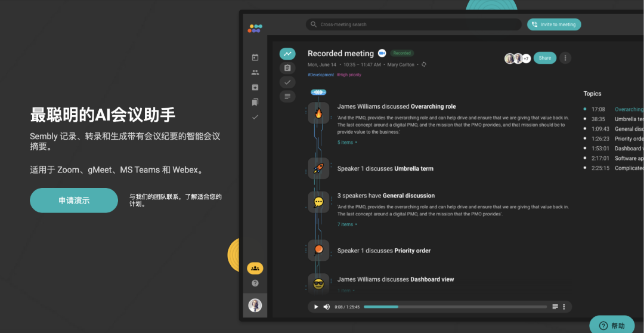This screenshot has width=644, height=333.
Task: Play the meeting recording
Action: (316, 307)
